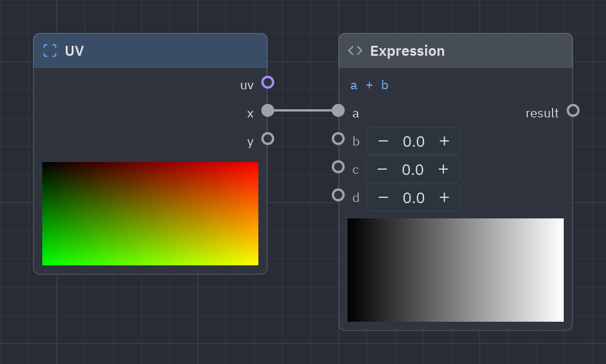Image resolution: width=606 pixels, height=364 pixels.
Task: Decrease the d value with minus
Action: [x=383, y=197]
